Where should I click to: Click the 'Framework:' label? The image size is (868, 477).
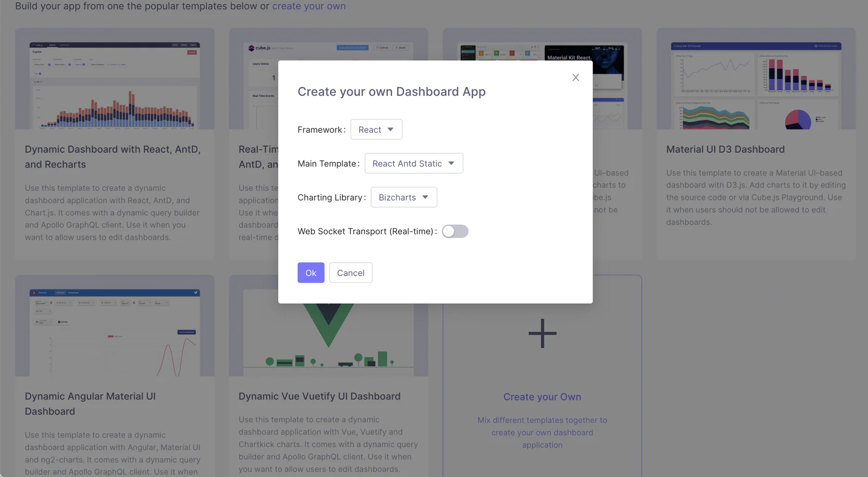[x=321, y=130]
